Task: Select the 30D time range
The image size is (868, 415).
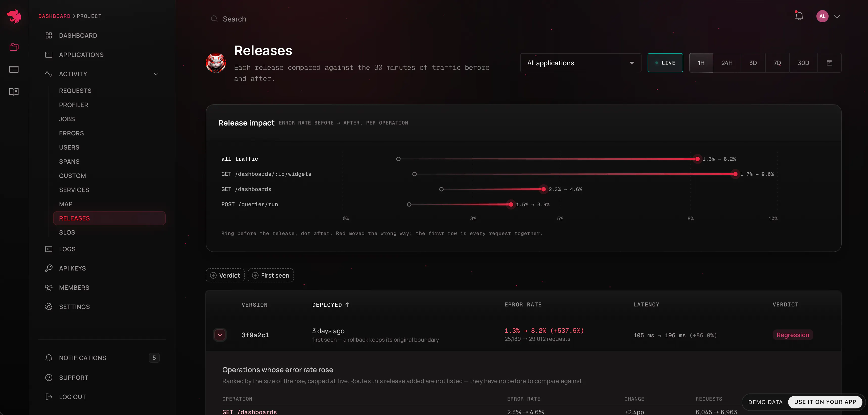Action: [803, 63]
